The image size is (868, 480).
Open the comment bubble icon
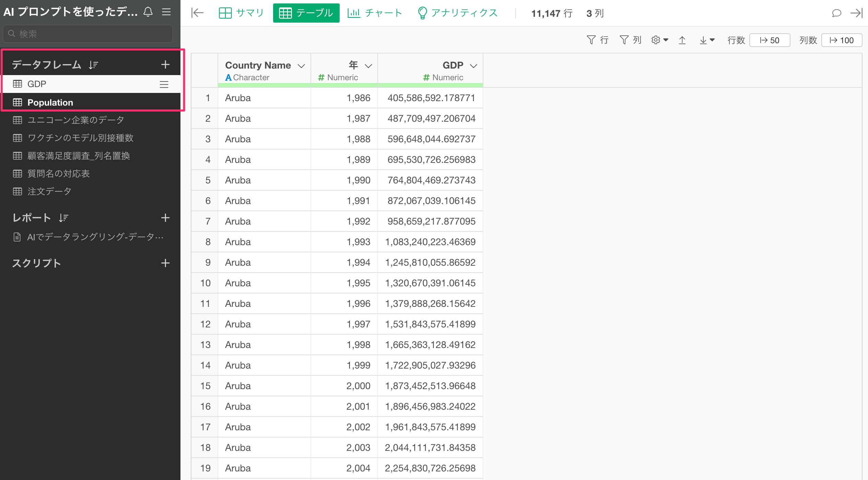[836, 13]
